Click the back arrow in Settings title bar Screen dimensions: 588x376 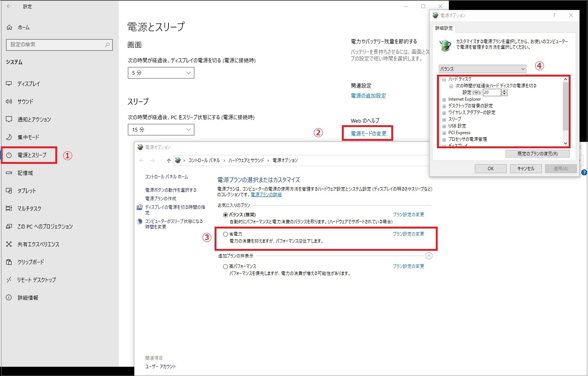coord(9,6)
